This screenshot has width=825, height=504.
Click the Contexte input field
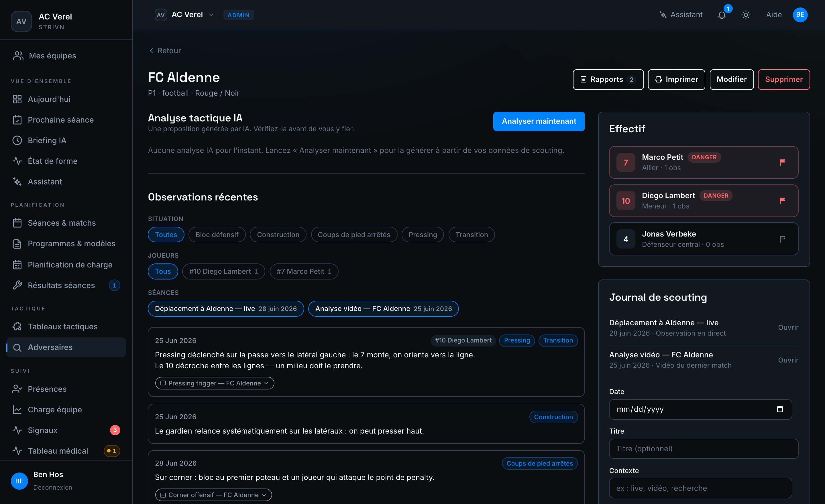(700, 488)
